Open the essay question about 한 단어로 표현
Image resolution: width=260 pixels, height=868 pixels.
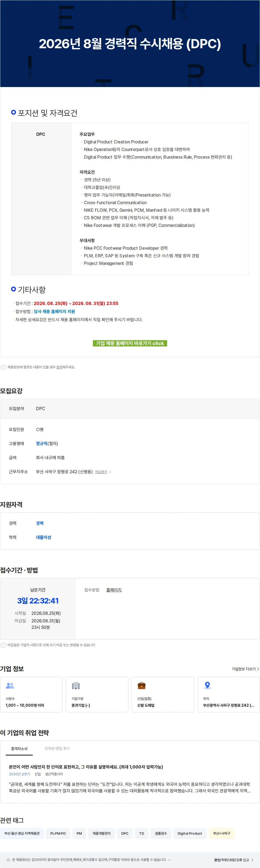pyautogui.click(x=86, y=767)
